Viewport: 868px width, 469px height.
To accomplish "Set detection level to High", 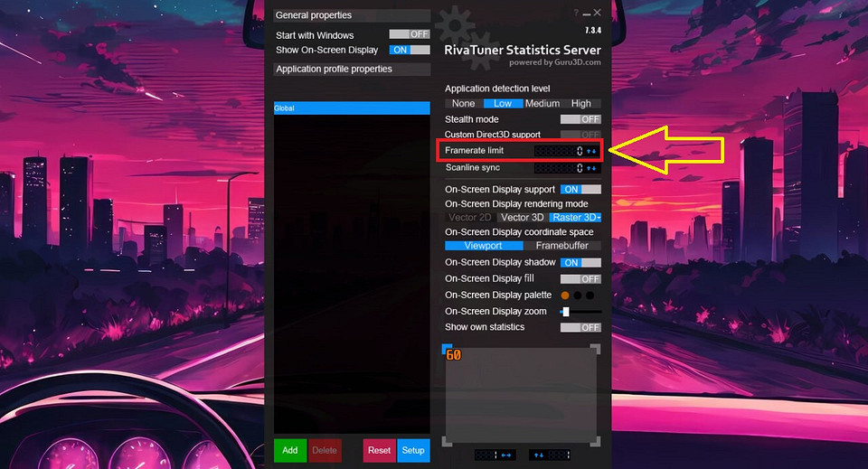I will 581,104.
